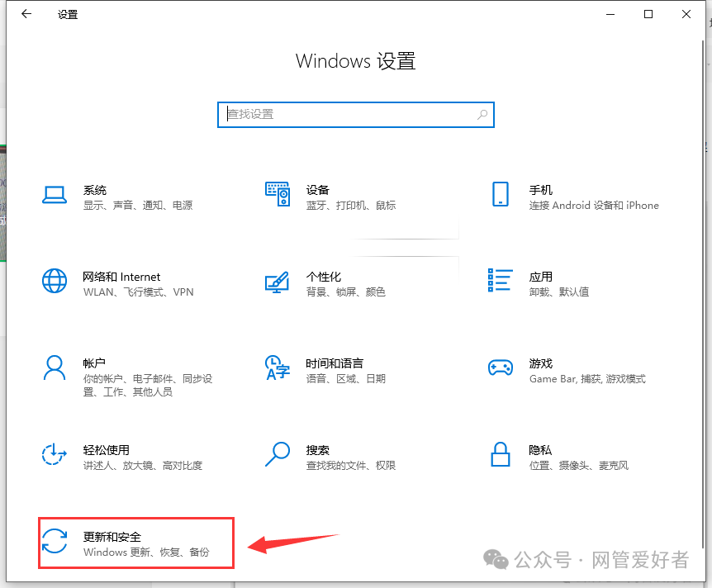The width and height of the screenshot is (712, 588).
Task: Open 网络和 Internet settings title
Action: 121,277
